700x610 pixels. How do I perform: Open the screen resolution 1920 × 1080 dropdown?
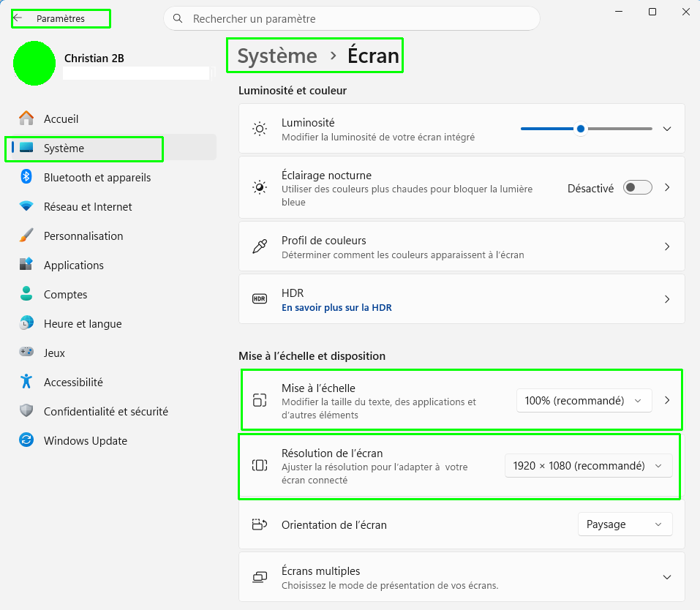coord(588,466)
